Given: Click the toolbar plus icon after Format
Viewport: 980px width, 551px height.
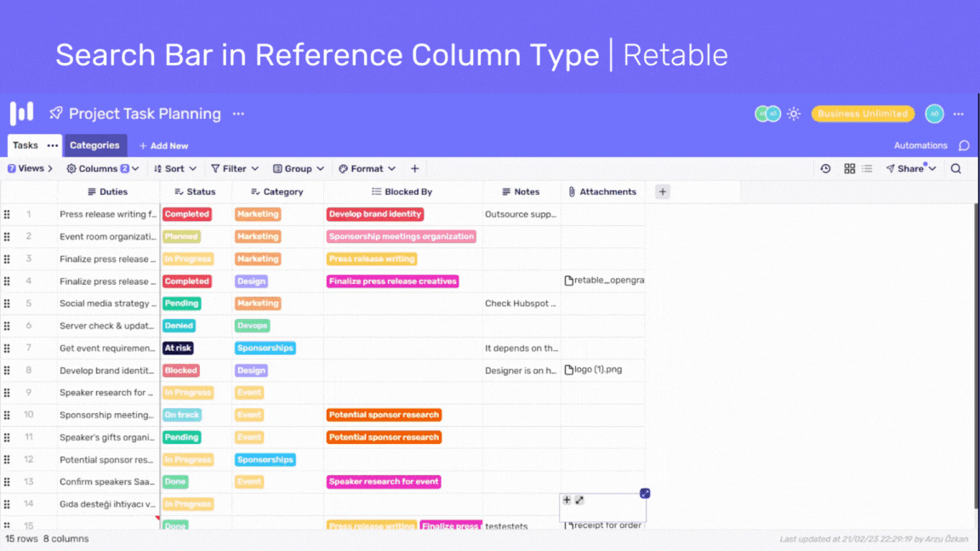Looking at the screenshot, I should [x=414, y=168].
